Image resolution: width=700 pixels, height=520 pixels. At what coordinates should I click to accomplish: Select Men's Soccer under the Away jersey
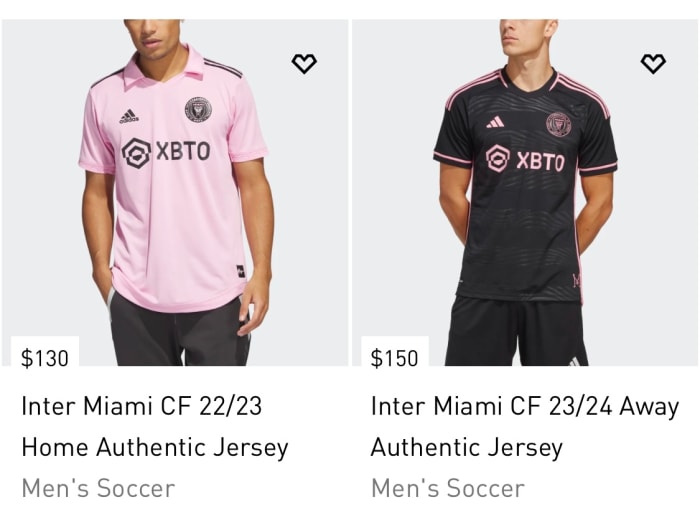click(447, 488)
